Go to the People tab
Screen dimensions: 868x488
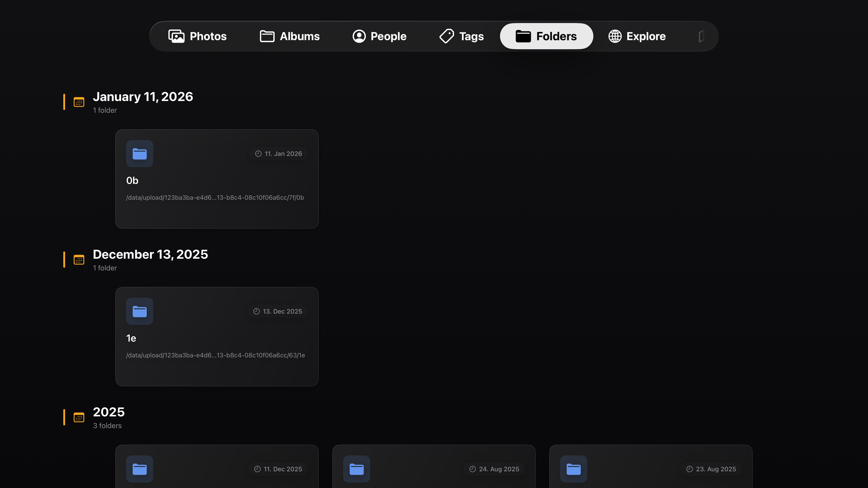click(x=380, y=36)
